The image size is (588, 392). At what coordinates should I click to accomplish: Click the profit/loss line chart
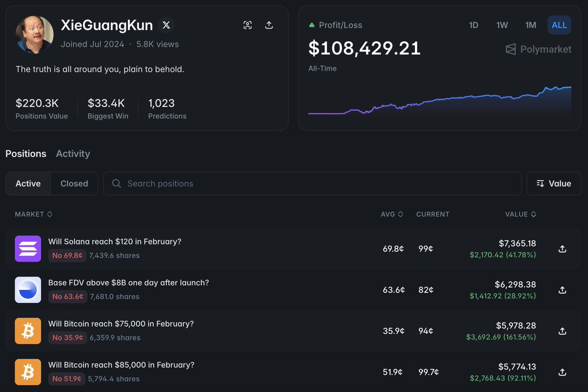click(x=440, y=101)
